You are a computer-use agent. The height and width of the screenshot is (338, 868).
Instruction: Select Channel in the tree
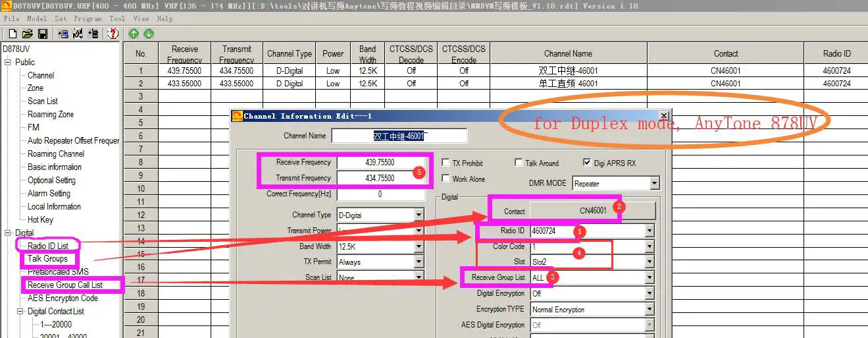41,75
